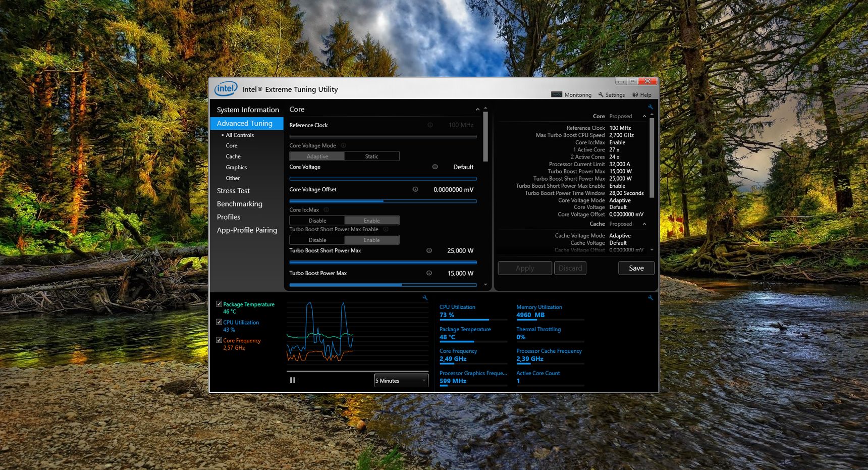Click the Reference Clock slider

383,137
